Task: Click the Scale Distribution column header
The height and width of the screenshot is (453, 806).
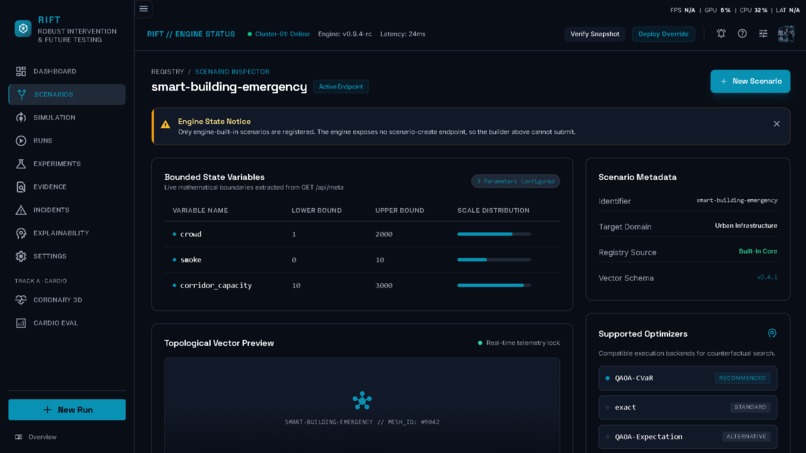Action: [493, 210]
